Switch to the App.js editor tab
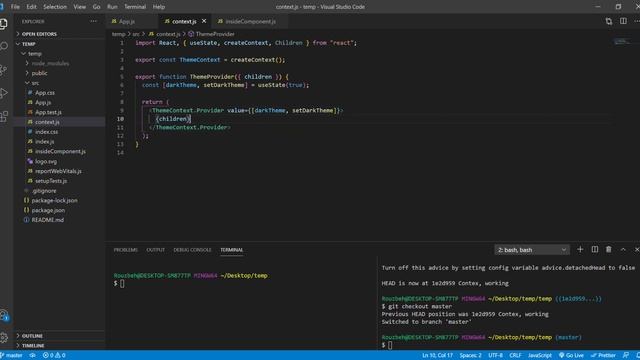Viewport: 640px width, 360px height. pos(132,21)
